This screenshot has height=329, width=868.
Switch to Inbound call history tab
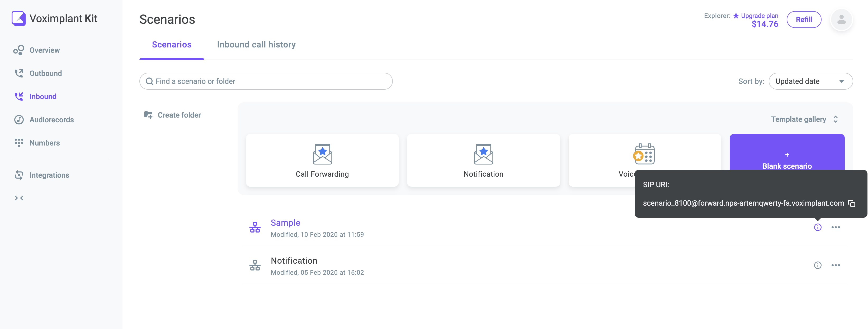click(256, 45)
